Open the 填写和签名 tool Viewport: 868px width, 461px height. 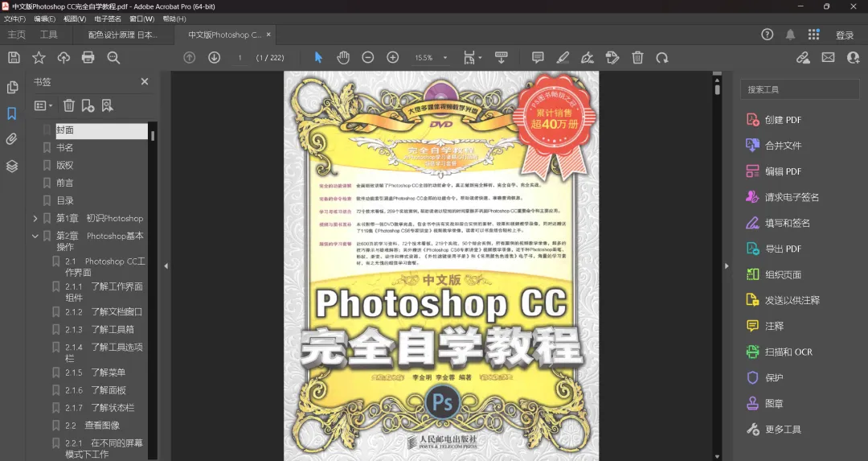[x=778, y=223]
